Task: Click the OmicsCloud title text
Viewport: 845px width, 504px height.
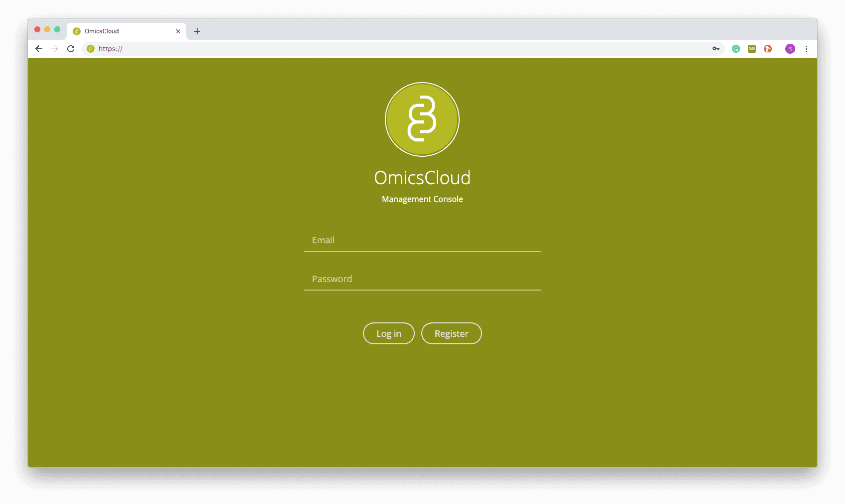Action: tap(422, 178)
